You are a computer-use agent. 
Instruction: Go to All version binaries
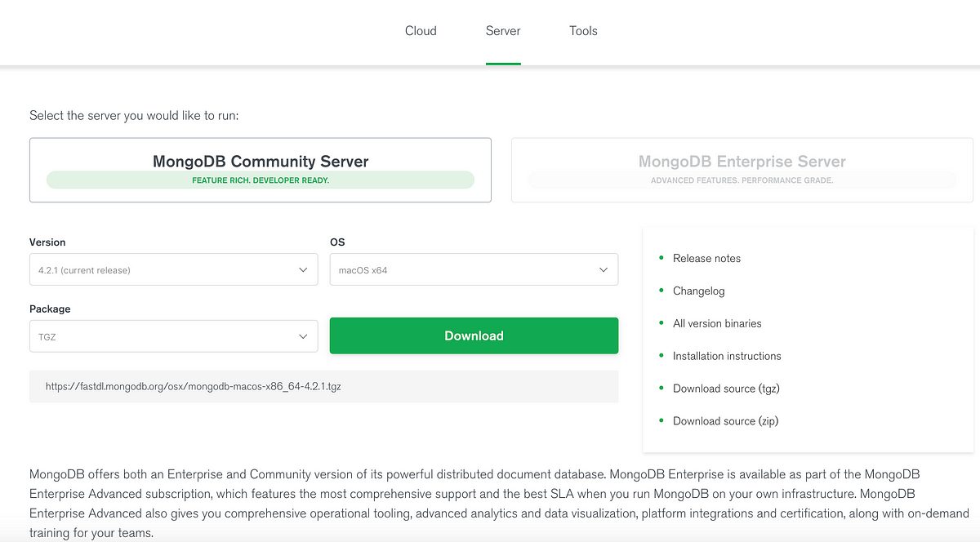717,323
